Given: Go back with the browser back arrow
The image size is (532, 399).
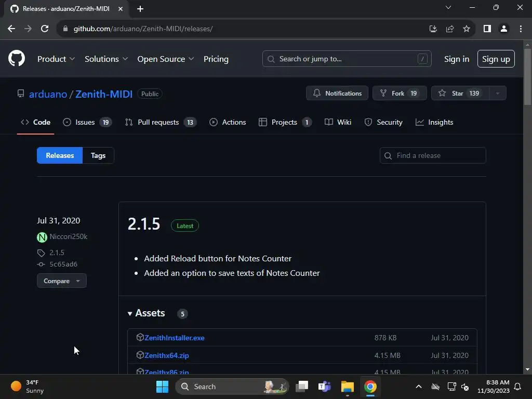Looking at the screenshot, I should [x=11, y=29].
